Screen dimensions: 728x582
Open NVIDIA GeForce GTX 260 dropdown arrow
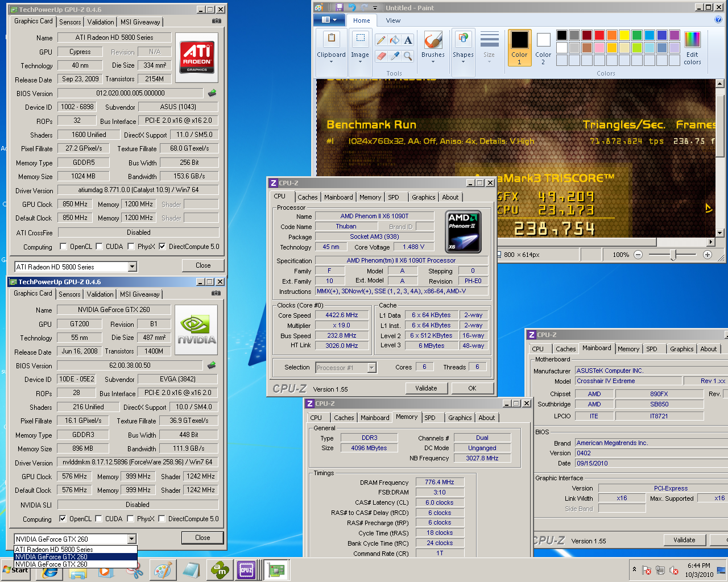pyautogui.click(x=132, y=539)
